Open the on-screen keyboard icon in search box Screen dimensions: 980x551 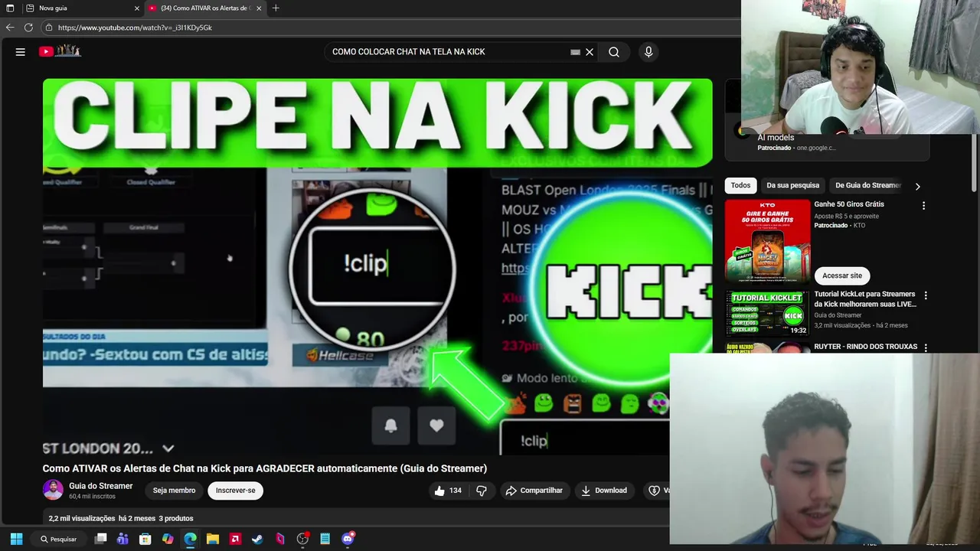[x=575, y=52]
